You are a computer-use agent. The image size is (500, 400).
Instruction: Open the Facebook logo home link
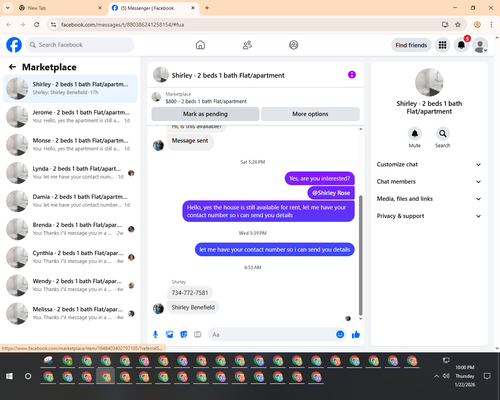(14, 45)
